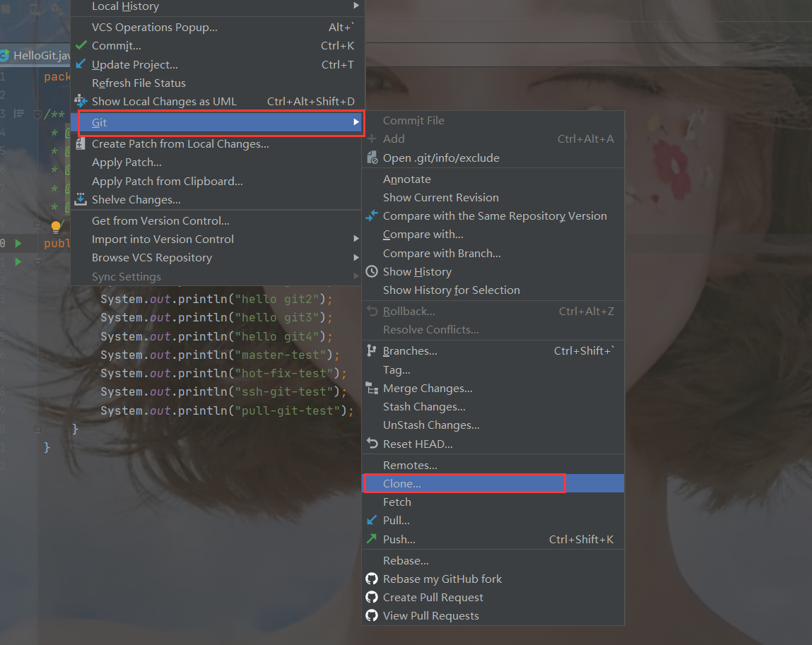The height and width of the screenshot is (645, 812).
Task: Expand the Sync Settings submenu arrow
Action: 355,276
